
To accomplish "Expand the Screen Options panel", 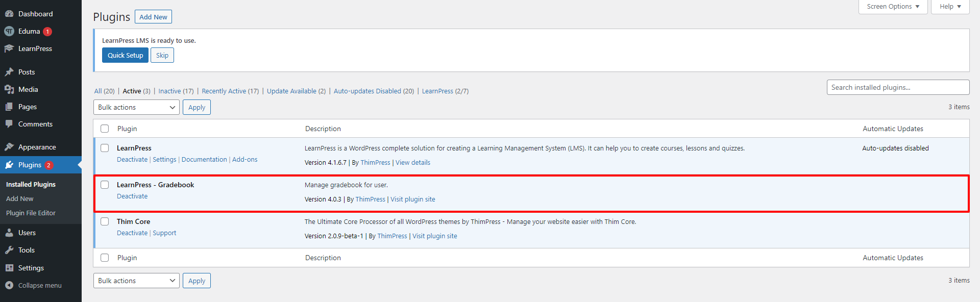I will (x=893, y=7).
